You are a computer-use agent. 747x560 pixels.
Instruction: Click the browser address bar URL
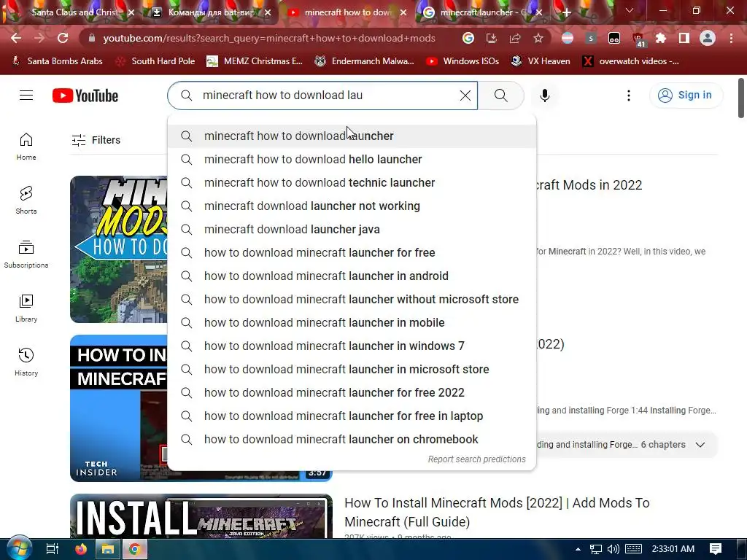pyautogui.click(x=269, y=38)
